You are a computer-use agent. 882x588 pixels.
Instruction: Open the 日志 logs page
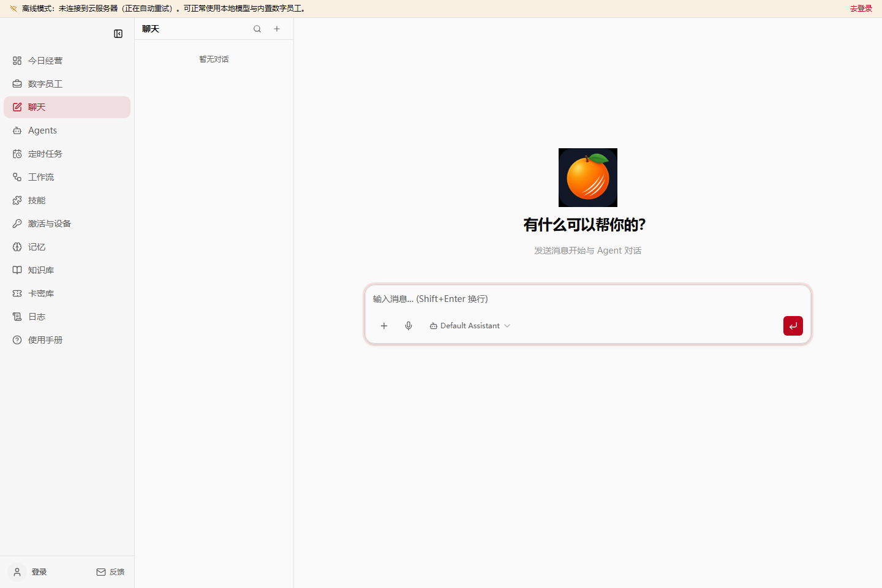coord(67,317)
